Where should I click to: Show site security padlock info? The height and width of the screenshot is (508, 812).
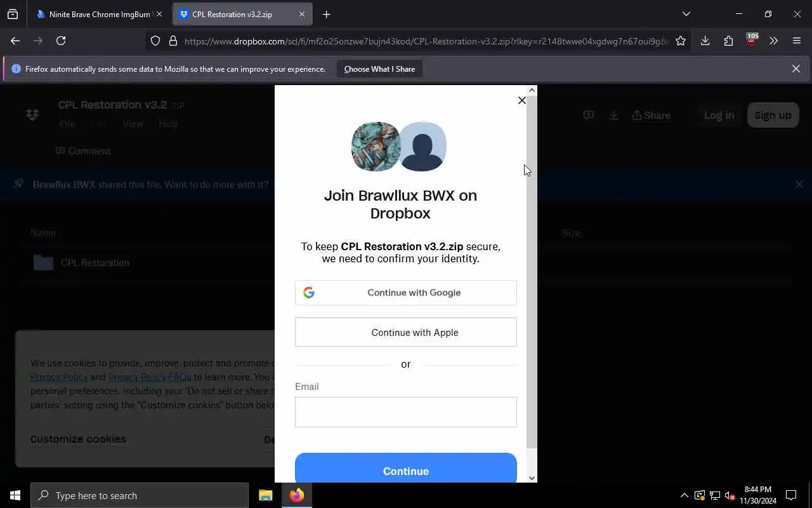click(x=173, y=41)
